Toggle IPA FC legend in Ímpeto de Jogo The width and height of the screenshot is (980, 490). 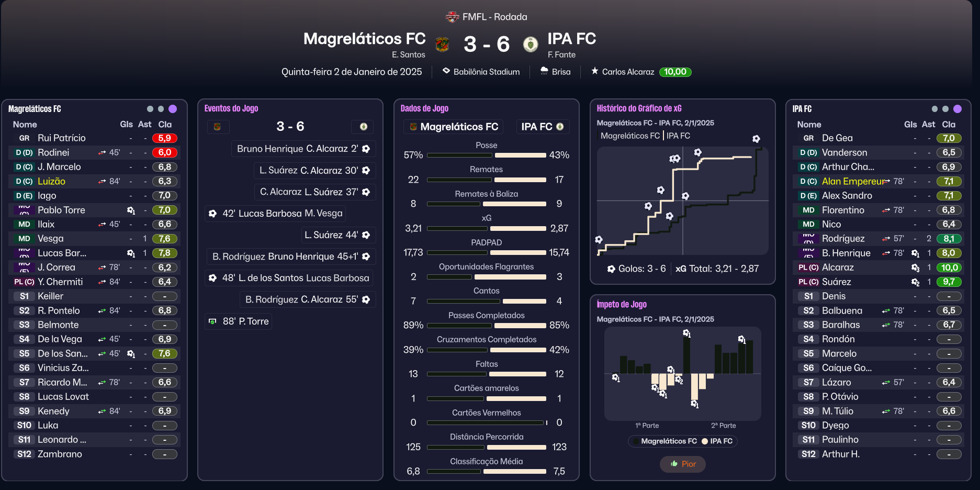point(717,441)
